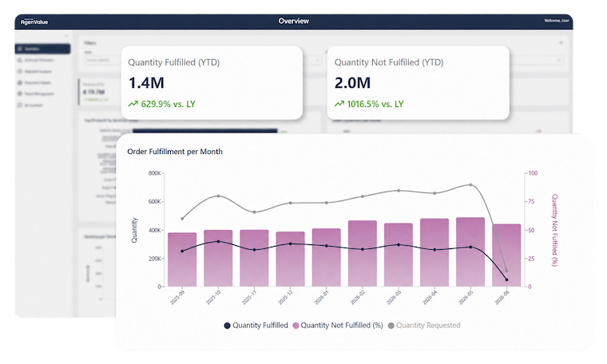Toggle Quantity Requested legend entry
Screen dimensions: 607x364
click(424, 326)
